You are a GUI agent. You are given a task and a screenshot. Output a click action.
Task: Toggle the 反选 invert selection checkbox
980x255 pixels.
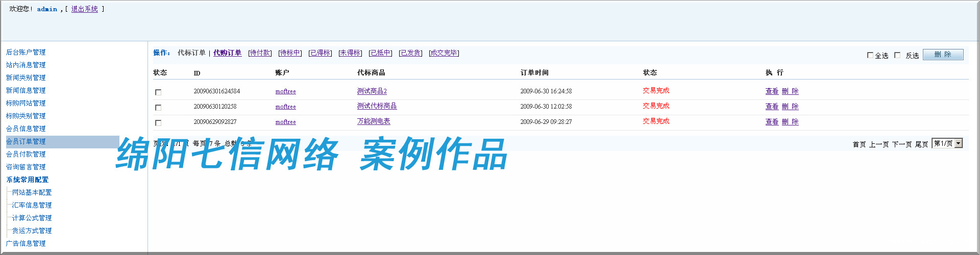coord(897,55)
